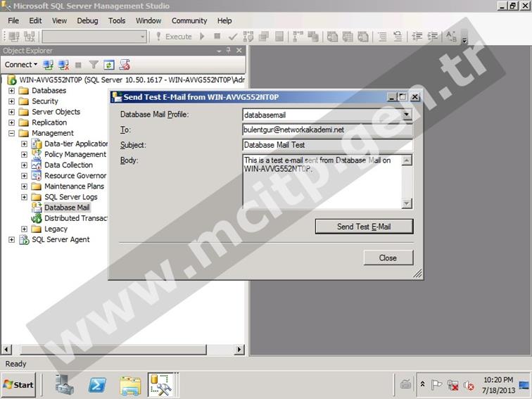
Task: Click the Display Estimated Execution Plan icon
Action: 248,37
